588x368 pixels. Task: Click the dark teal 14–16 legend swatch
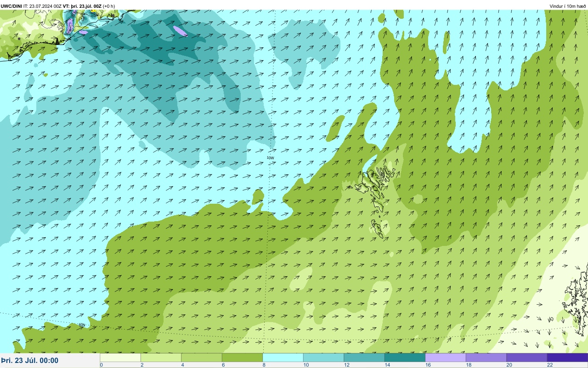405,357
